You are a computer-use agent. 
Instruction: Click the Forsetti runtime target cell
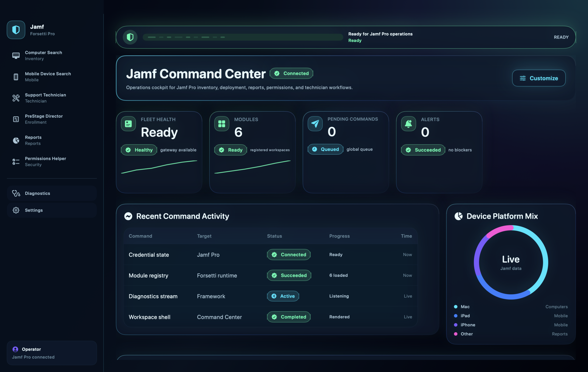(x=217, y=275)
